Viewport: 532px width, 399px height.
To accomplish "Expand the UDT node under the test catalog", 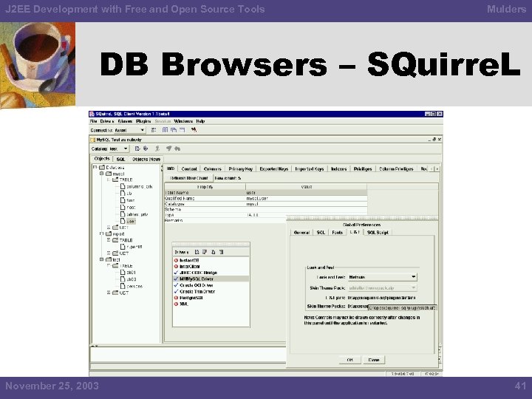I will [109, 293].
